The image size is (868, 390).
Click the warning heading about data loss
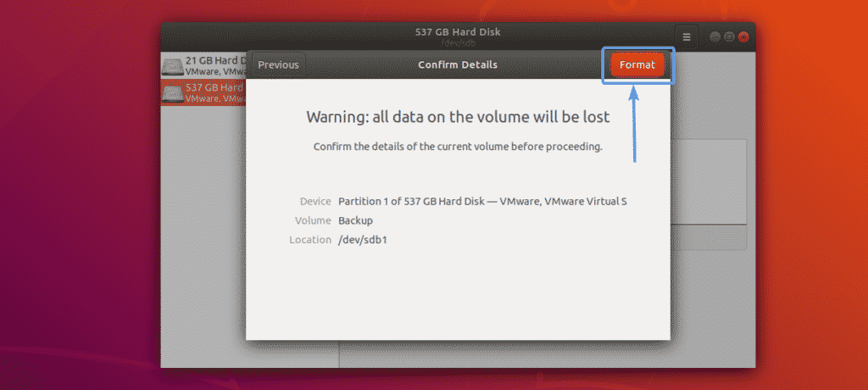[458, 117]
